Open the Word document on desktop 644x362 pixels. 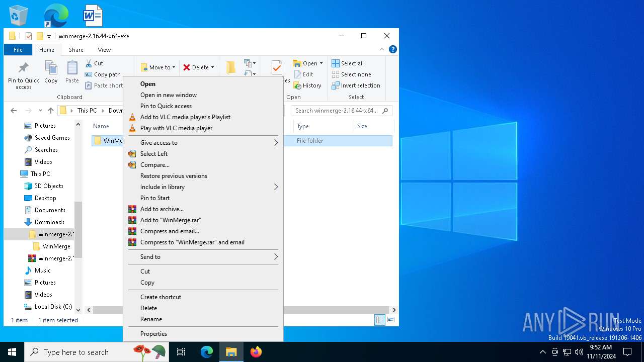[93, 16]
